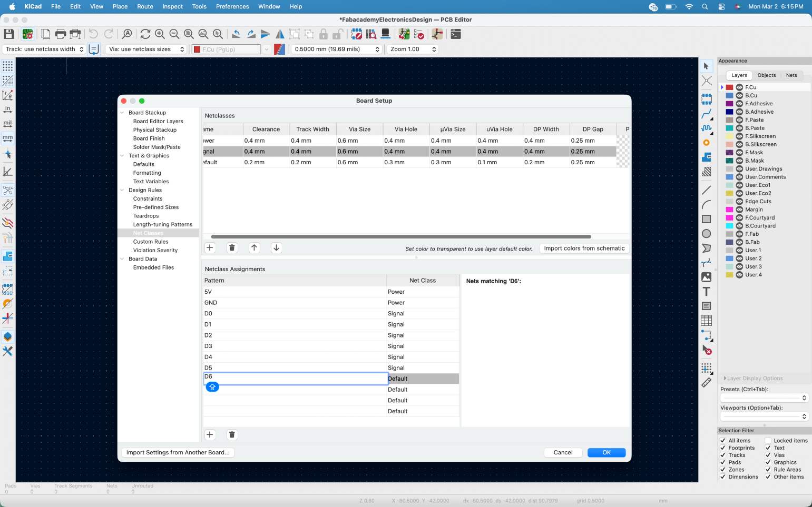Open the Preferences menu

(232, 6)
